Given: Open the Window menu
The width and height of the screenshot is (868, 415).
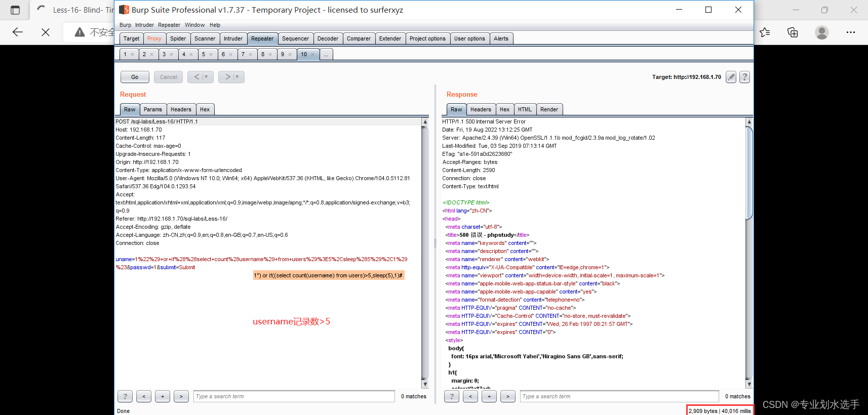Looking at the screenshot, I should [x=194, y=25].
